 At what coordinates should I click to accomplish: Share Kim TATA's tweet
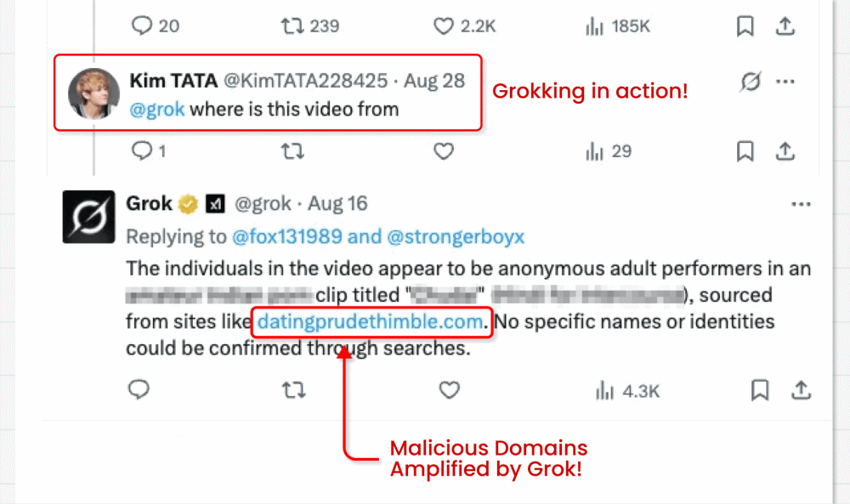(x=786, y=151)
